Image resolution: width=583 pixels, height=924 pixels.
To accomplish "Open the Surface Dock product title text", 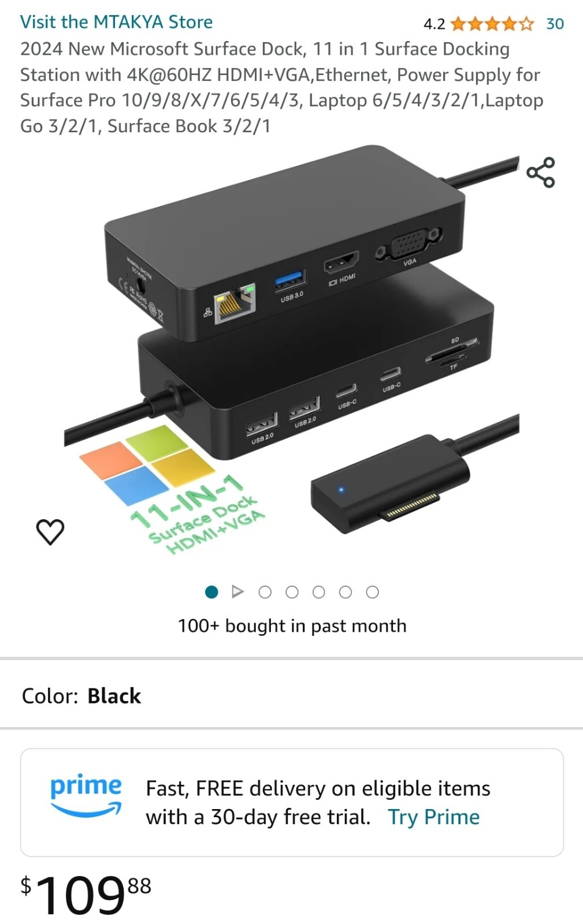I will (281, 87).
